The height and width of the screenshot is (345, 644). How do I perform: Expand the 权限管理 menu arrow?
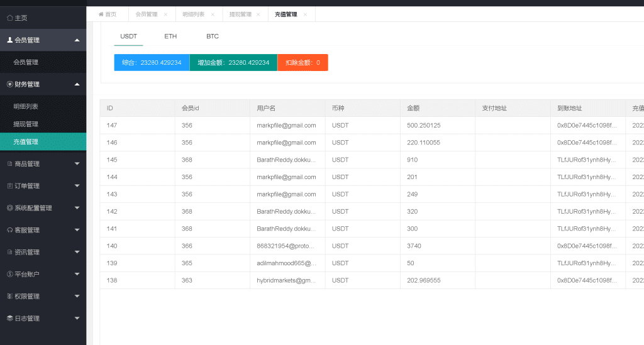point(77,296)
